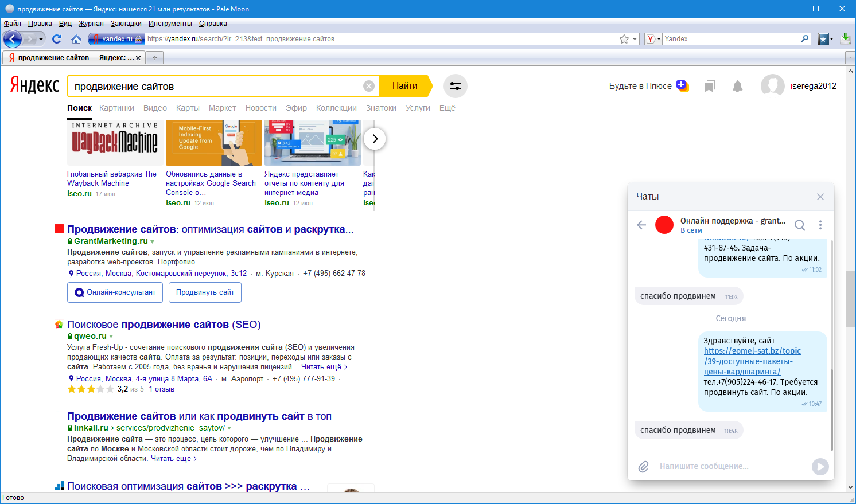Switch to the Картинки search tab

pyautogui.click(x=116, y=108)
